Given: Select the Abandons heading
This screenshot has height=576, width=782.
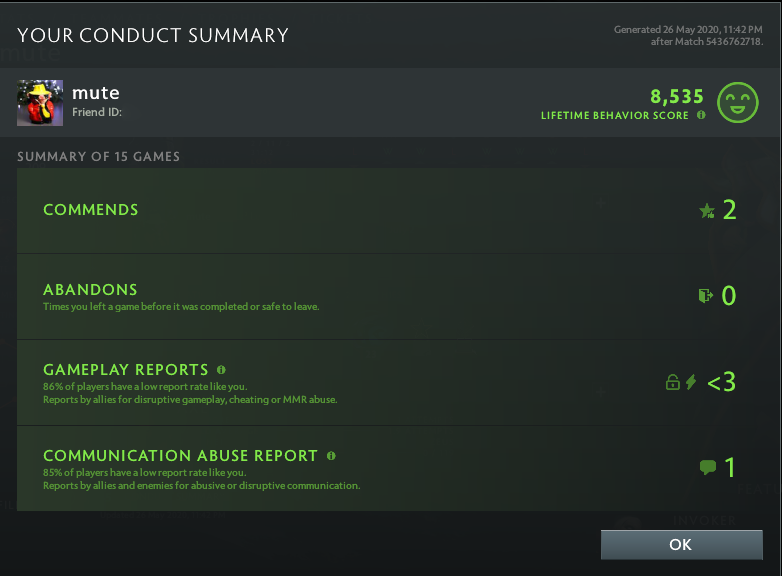Looking at the screenshot, I should click(90, 290).
